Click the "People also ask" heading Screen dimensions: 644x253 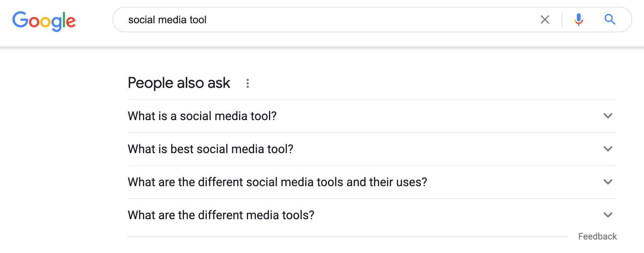point(179,83)
